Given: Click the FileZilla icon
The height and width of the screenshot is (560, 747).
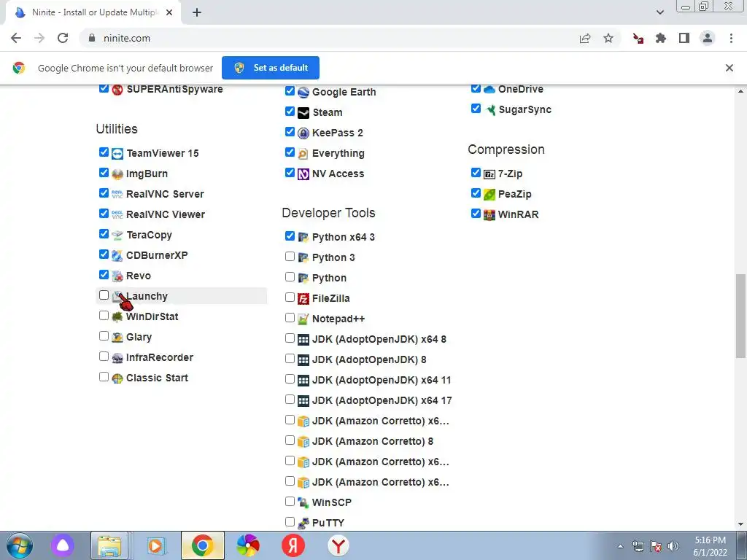Looking at the screenshot, I should pos(303,299).
